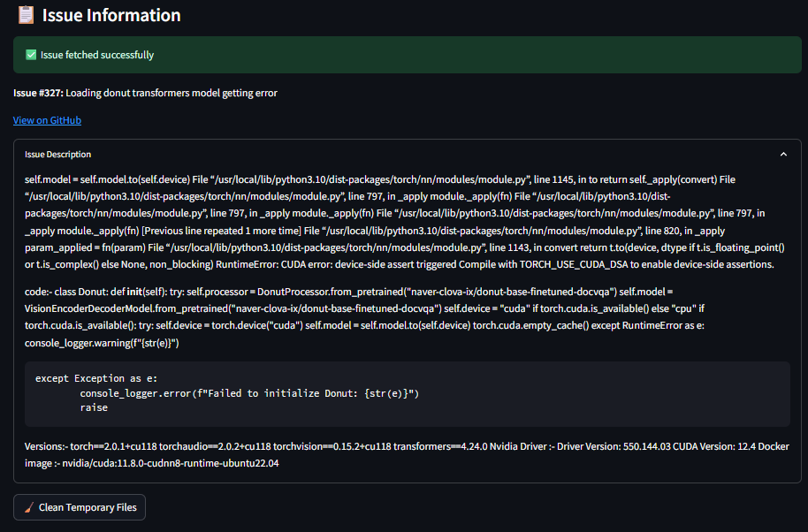Viewport: 808px width, 532px height.
Task: Click the broom icon on Clean Temporary Files
Action: point(29,507)
